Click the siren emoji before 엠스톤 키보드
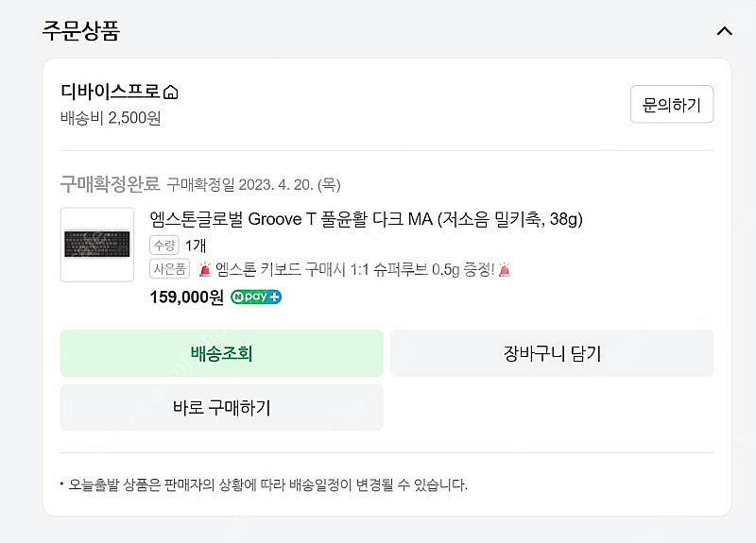 click(204, 270)
